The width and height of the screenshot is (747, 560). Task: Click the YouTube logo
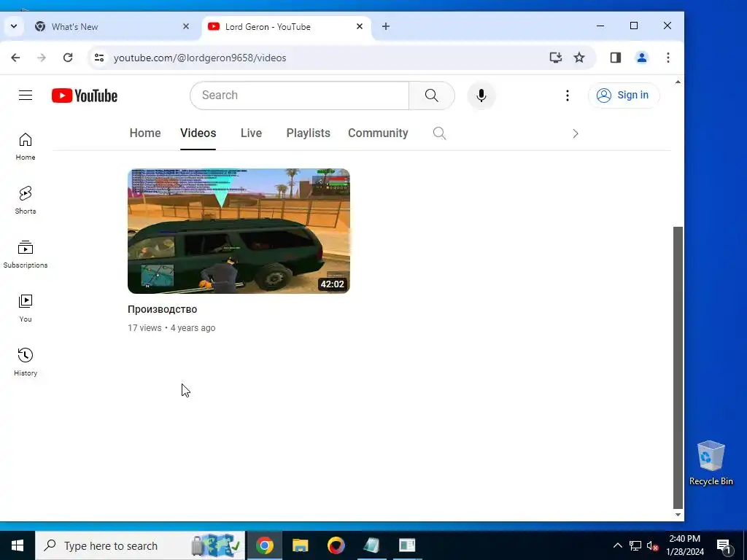(85, 96)
